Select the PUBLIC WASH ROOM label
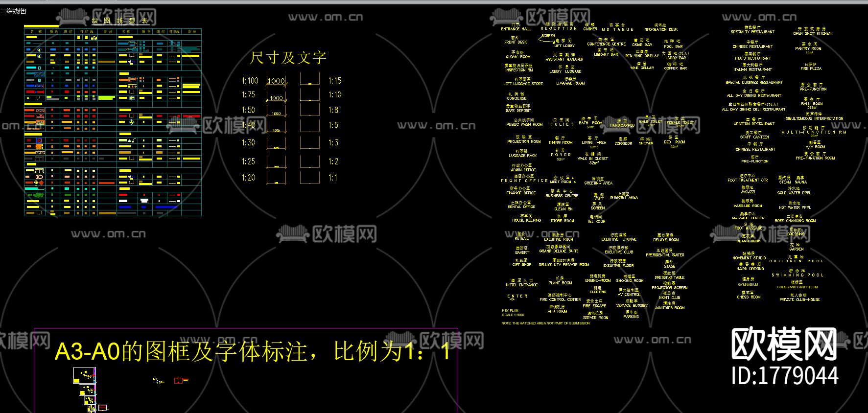Viewport: 868px width, 413px height. pos(525,124)
